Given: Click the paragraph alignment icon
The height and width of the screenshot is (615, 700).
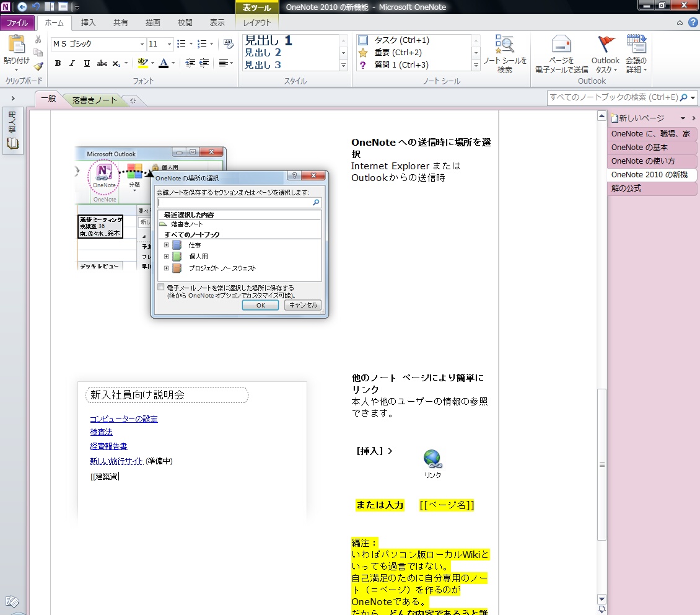Looking at the screenshot, I should (224, 63).
